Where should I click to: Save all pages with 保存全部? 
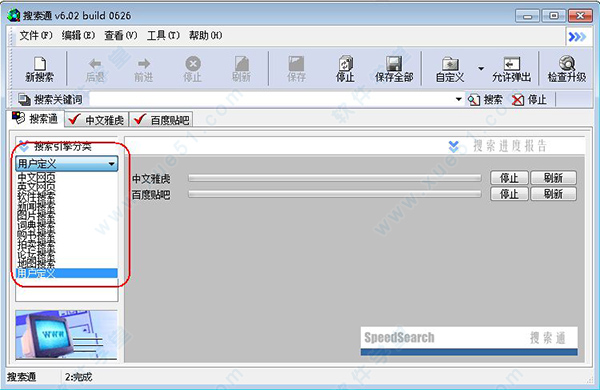pyautogui.click(x=394, y=69)
